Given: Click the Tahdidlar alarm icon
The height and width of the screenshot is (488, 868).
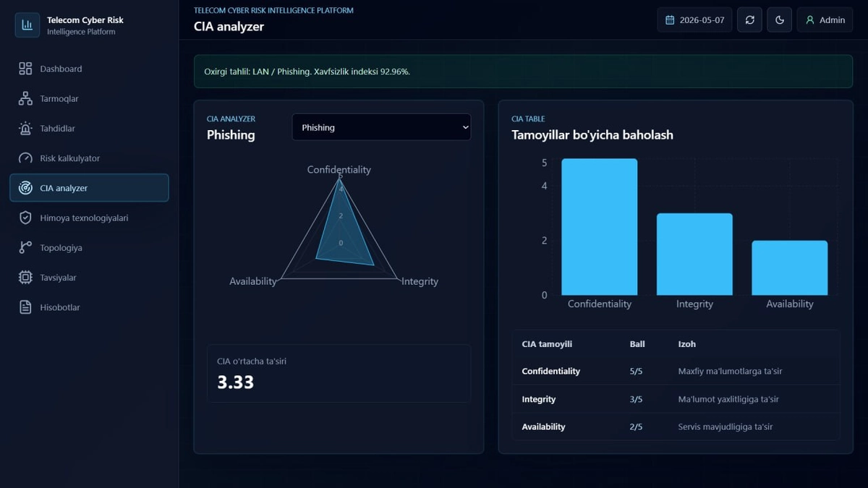Looking at the screenshot, I should 25,129.
